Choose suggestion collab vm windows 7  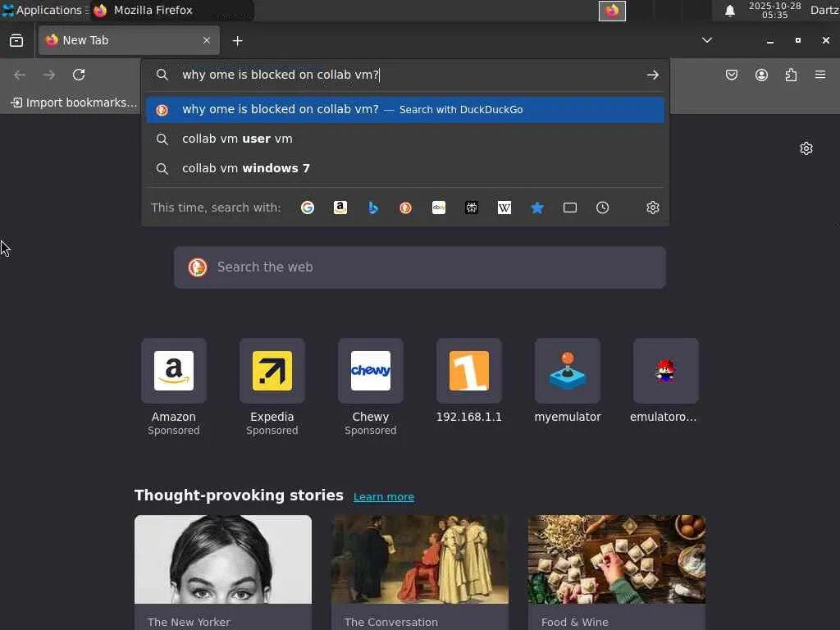pyautogui.click(x=405, y=169)
